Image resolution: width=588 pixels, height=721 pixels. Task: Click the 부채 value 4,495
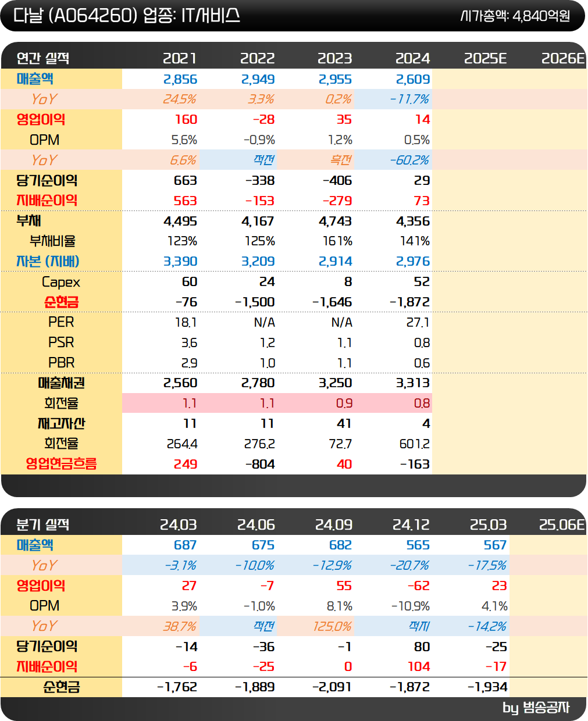180,221
